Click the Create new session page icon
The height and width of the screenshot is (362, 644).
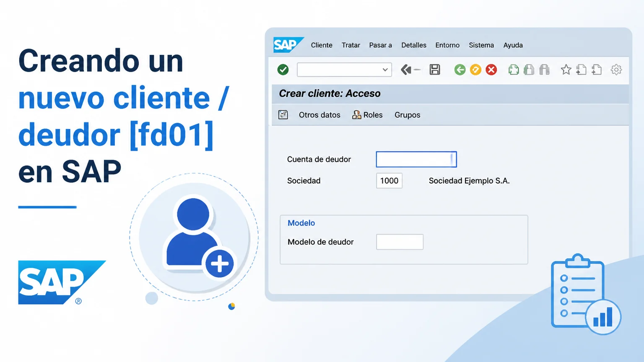582,70
